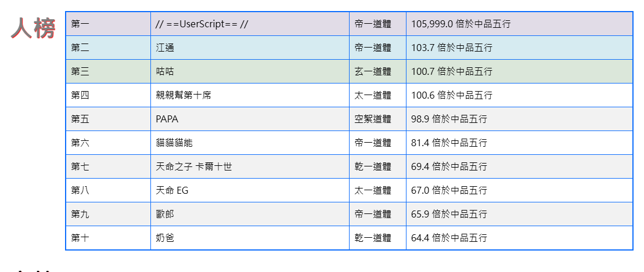Click the 第五 rank cell
Image resolution: width=644 pixels, height=272 pixels.
point(80,119)
